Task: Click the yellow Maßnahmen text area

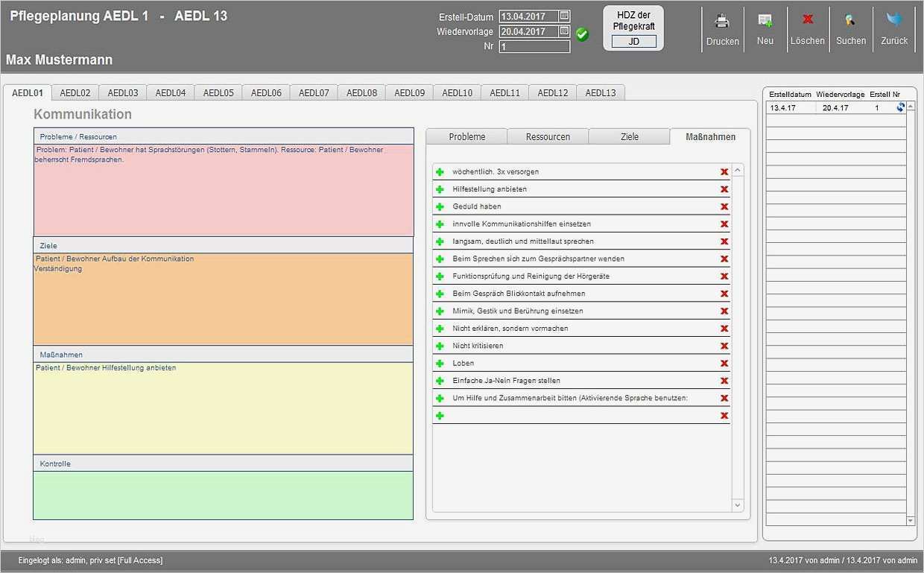Action: tap(224, 408)
